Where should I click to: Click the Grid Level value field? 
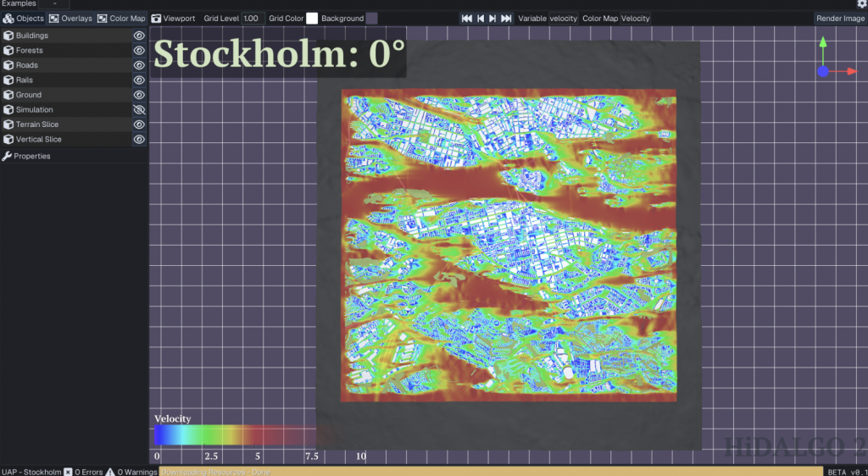tap(253, 19)
